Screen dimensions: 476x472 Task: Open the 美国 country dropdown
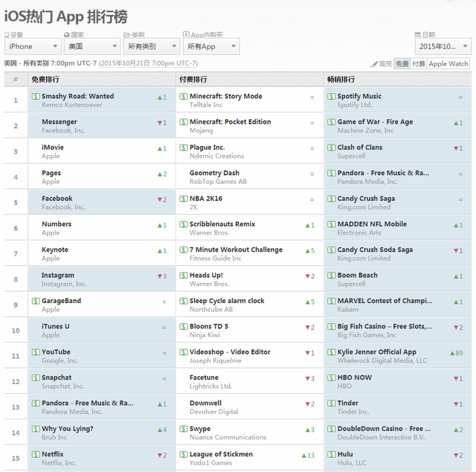coord(92,46)
